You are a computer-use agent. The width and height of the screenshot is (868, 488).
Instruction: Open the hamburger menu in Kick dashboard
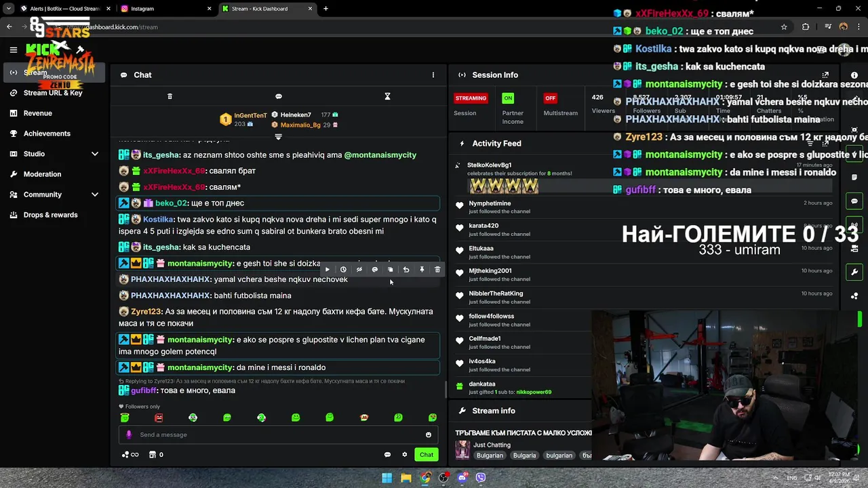[13, 49]
